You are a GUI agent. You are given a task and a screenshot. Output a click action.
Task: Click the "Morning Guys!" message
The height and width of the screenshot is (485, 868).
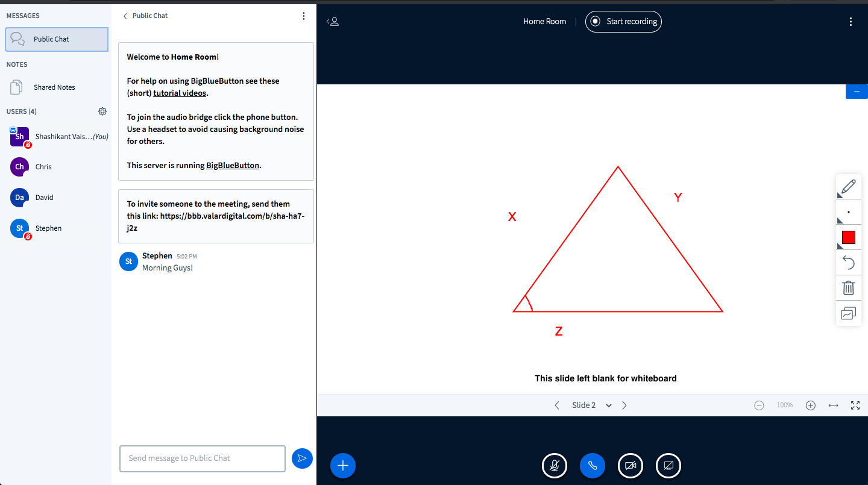click(x=168, y=268)
